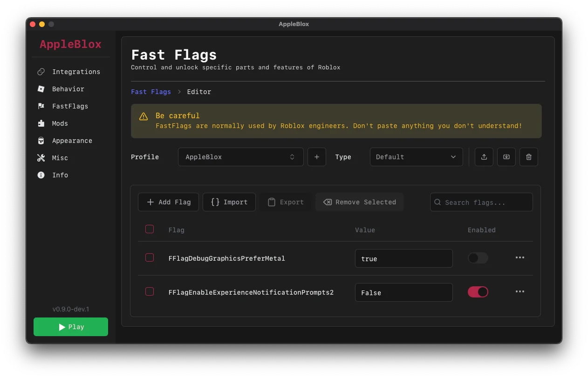
Task: Disable the FFlagEnableExperienceNotificationPrompts2 toggle
Action: (x=478, y=292)
